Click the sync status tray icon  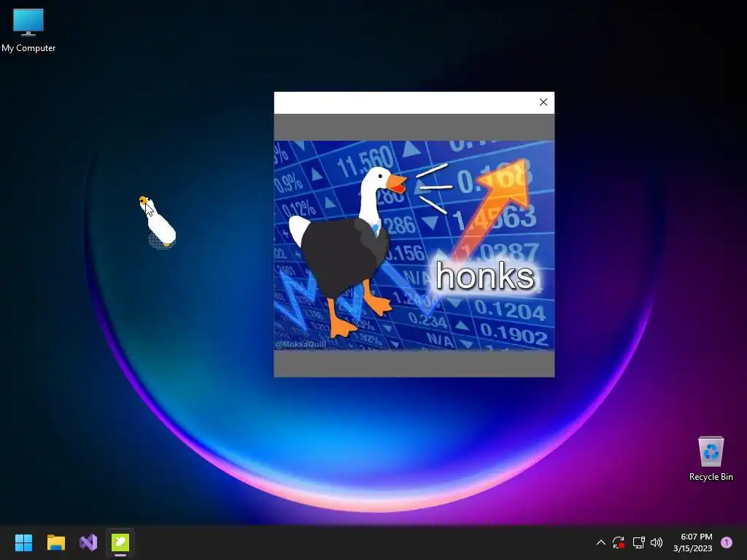pyautogui.click(x=619, y=542)
